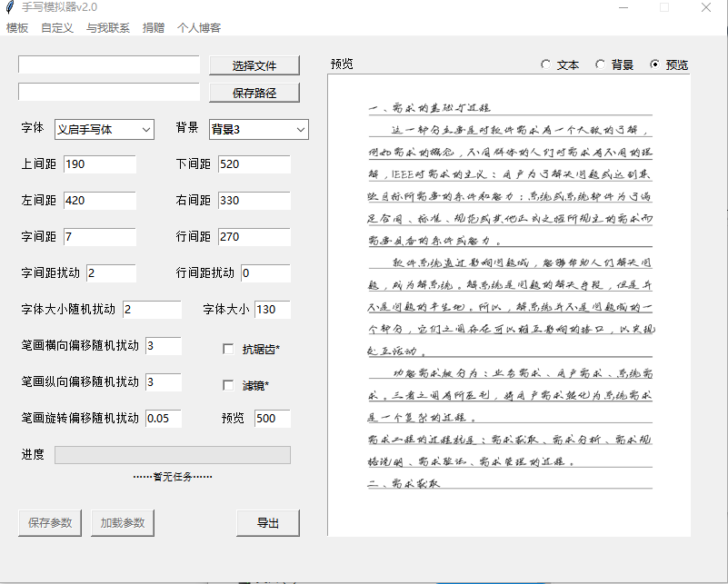
Task: Close the handwriting simulator window
Action: 705,8
